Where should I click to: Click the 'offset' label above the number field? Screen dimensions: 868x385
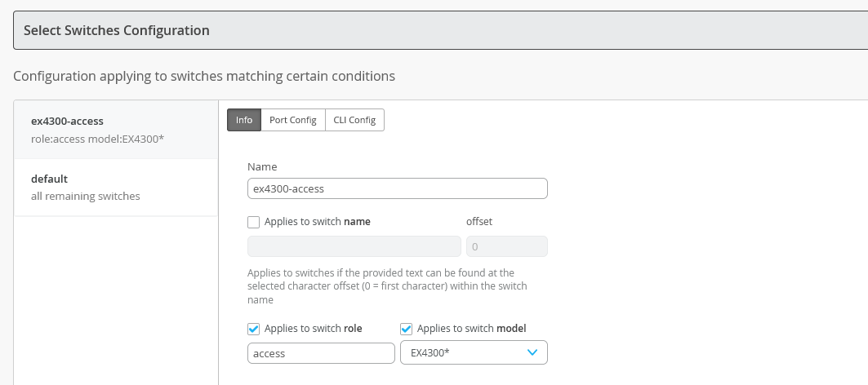coord(479,221)
